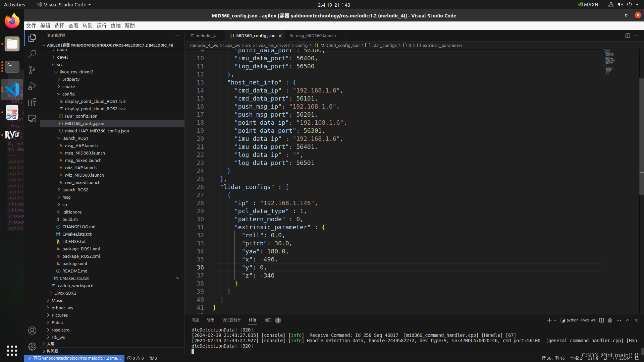644x362 pixels.
Task: Open the 文件 menu
Action: 31,26
